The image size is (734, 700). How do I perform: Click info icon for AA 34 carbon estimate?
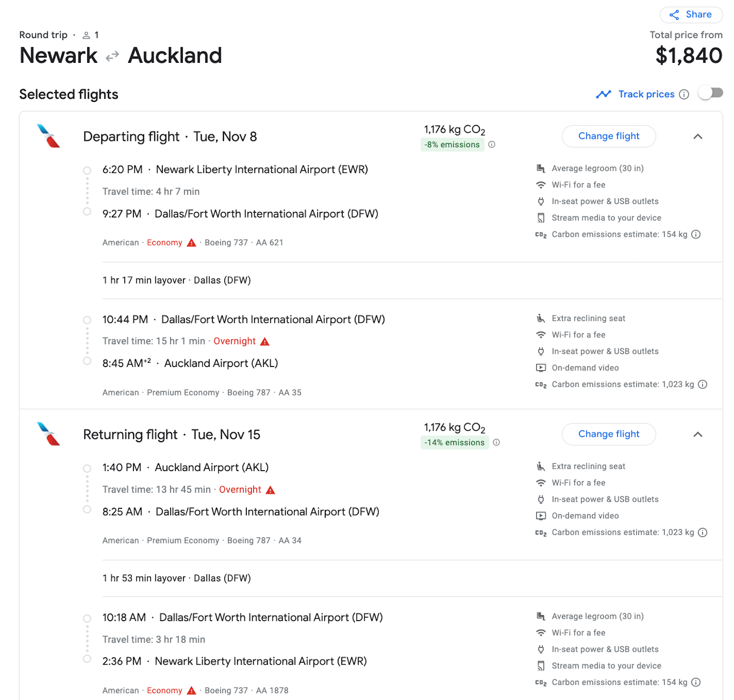(x=702, y=533)
